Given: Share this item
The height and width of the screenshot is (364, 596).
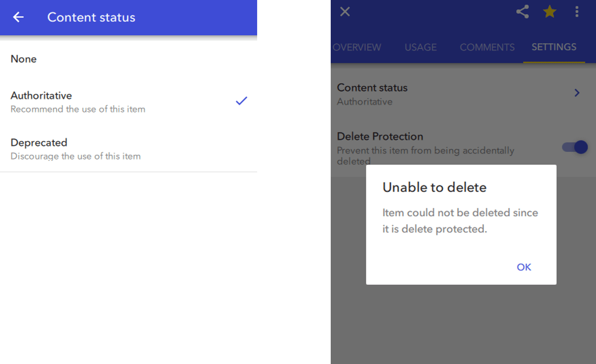Looking at the screenshot, I should (522, 12).
